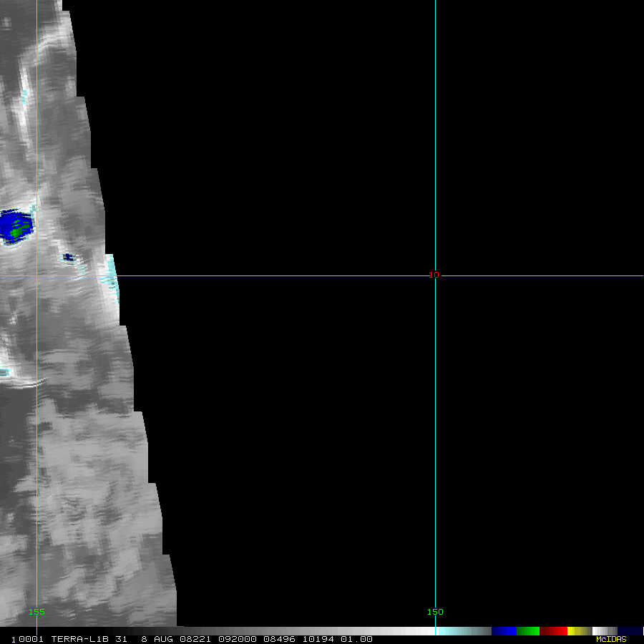The image size is (644, 644).
Task: Click the green 155 longitude label
Action: click(x=36, y=612)
